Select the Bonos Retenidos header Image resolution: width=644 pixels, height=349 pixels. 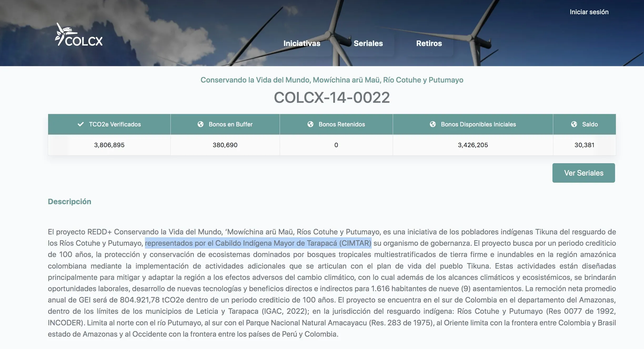pos(336,124)
